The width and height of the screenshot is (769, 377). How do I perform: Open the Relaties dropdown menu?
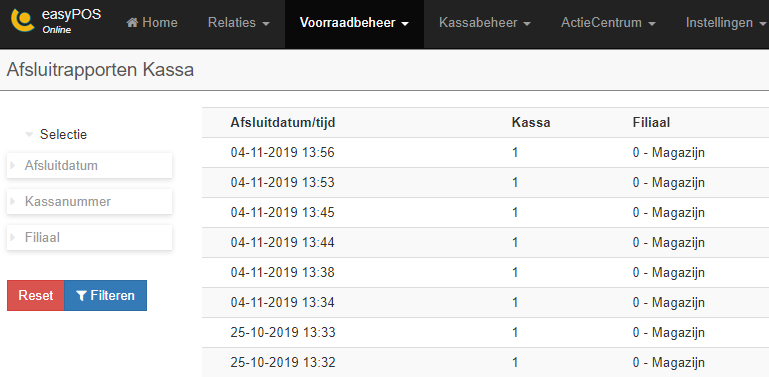pos(239,23)
